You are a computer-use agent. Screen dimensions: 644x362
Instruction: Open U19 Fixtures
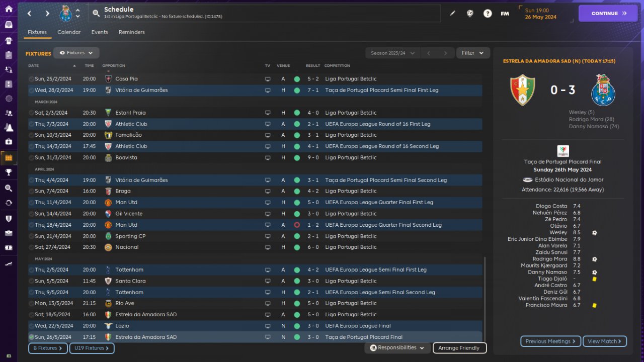click(x=92, y=348)
